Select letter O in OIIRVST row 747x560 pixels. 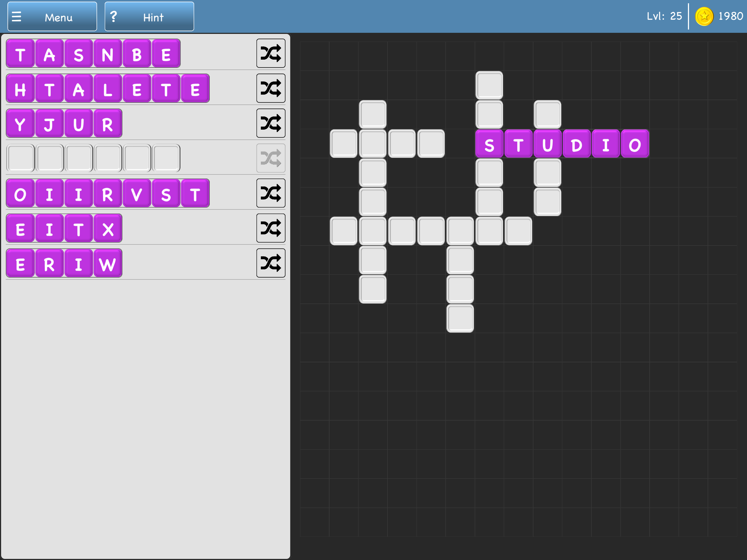tap(20, 193)
